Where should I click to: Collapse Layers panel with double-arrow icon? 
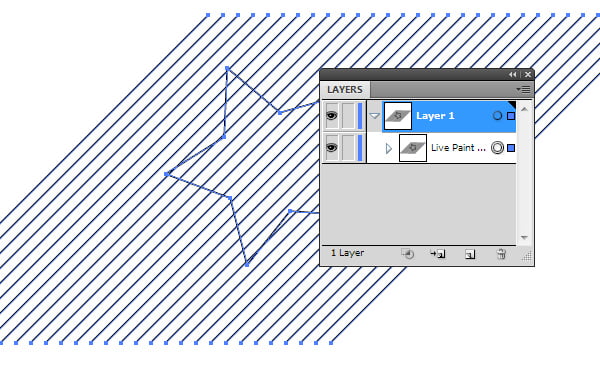512,75
